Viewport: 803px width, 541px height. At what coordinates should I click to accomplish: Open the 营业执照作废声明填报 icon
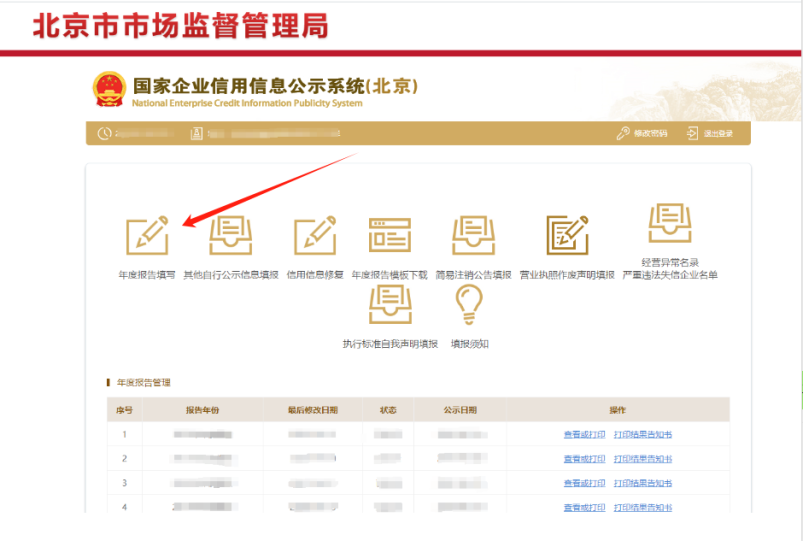(567, 235)
